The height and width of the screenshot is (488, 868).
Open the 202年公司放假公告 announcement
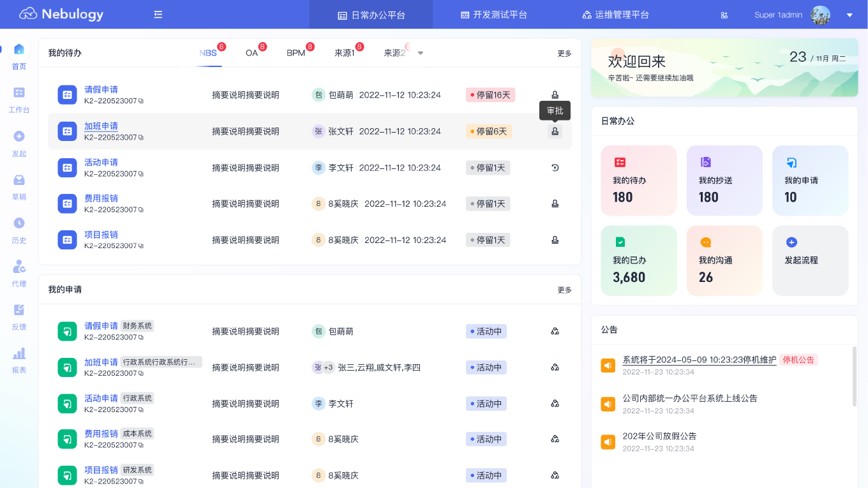(659, 436)
